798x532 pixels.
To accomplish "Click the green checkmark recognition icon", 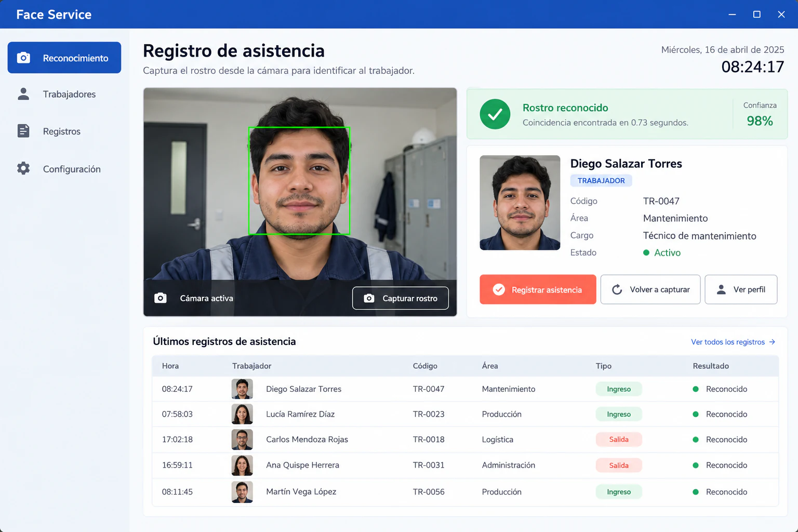I will point(495,114).
